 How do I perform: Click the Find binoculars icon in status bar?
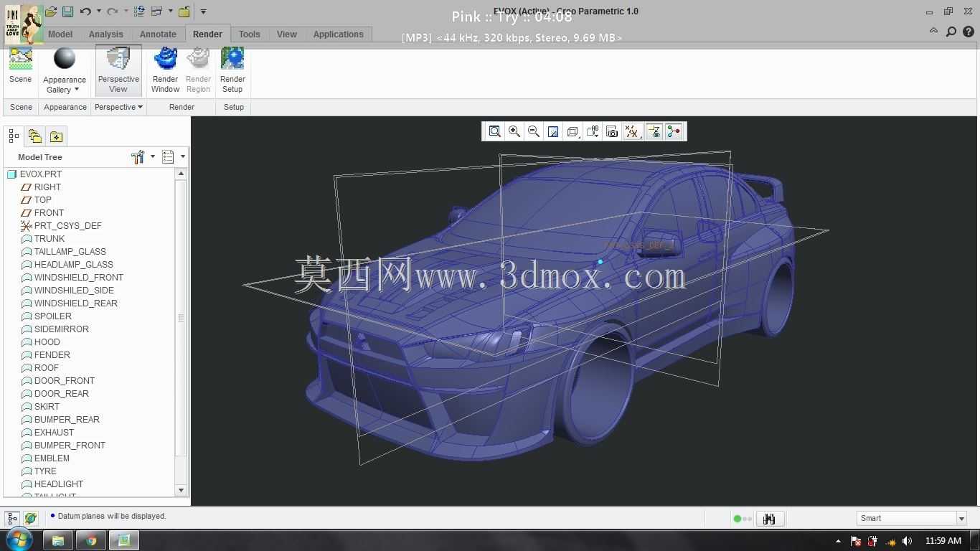tap(769, 519)
